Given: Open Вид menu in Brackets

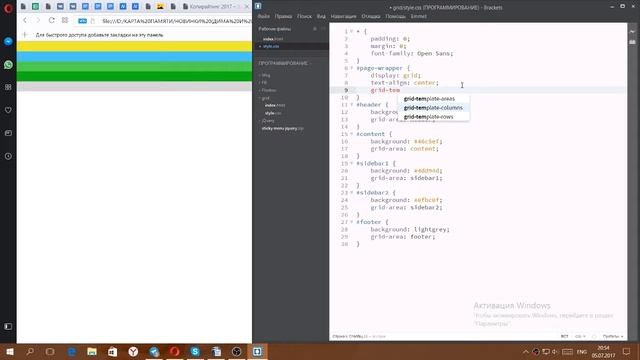Looking at the screenshot, I should pos(321,16).
